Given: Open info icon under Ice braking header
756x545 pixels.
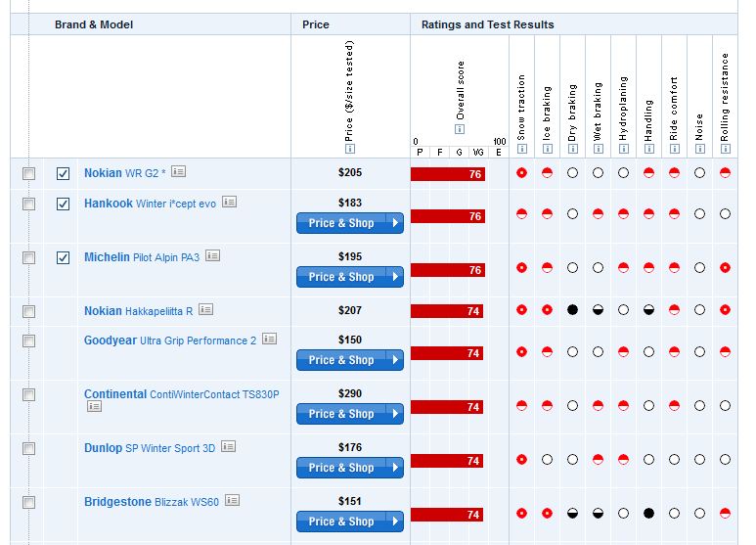Looking at the screenshot, I should tap(548, 149).
